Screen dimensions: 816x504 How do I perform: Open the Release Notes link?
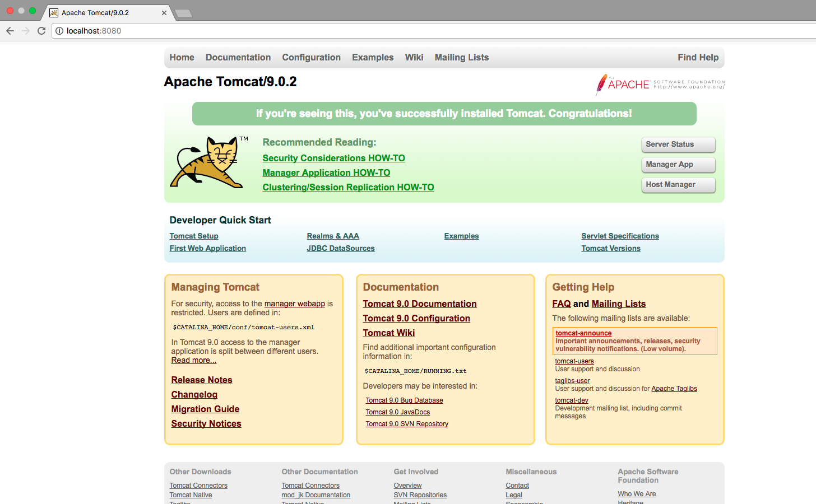pos(202,380)
